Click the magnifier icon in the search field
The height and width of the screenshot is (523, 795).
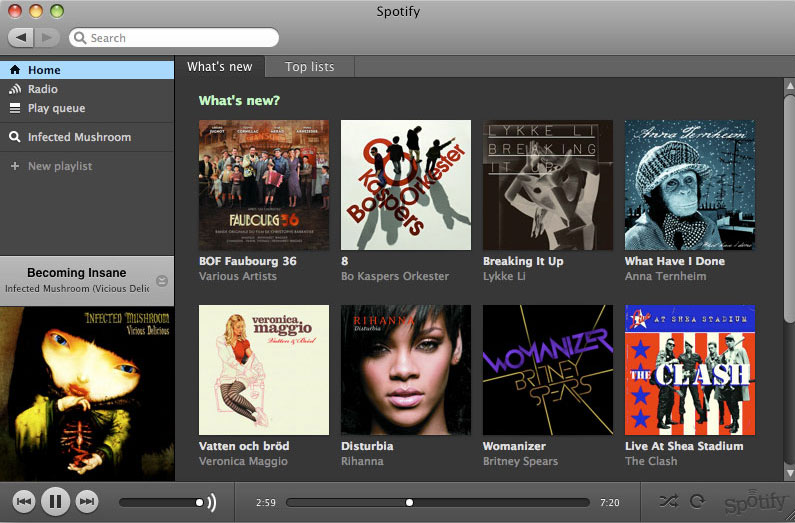pos(80,38)
